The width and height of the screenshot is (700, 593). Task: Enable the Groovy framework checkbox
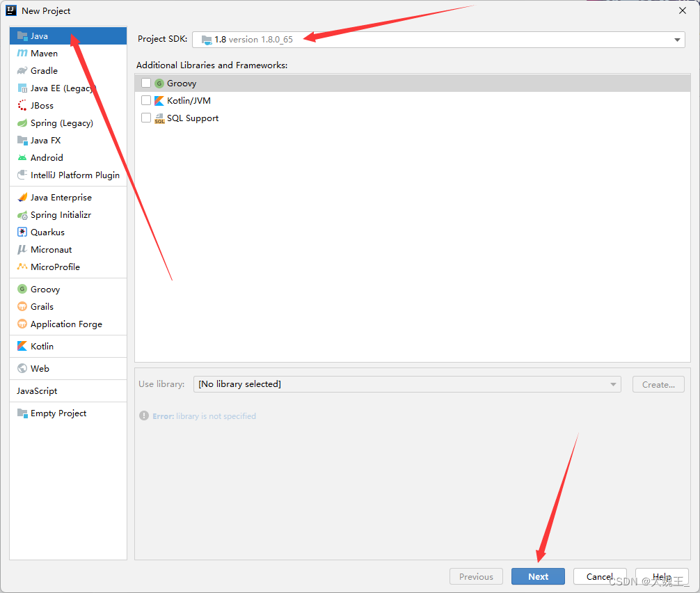(x=146, y=83)
